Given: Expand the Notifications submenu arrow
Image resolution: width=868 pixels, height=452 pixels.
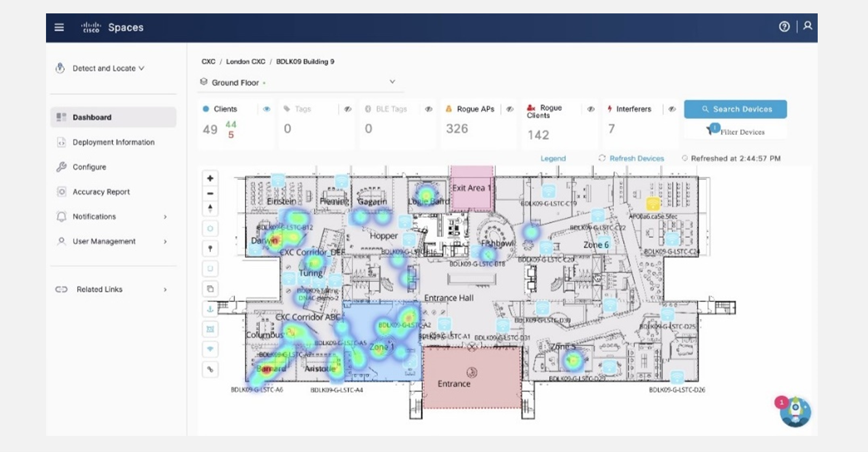Looking at the screenshot, I should [x=165, y=217].
